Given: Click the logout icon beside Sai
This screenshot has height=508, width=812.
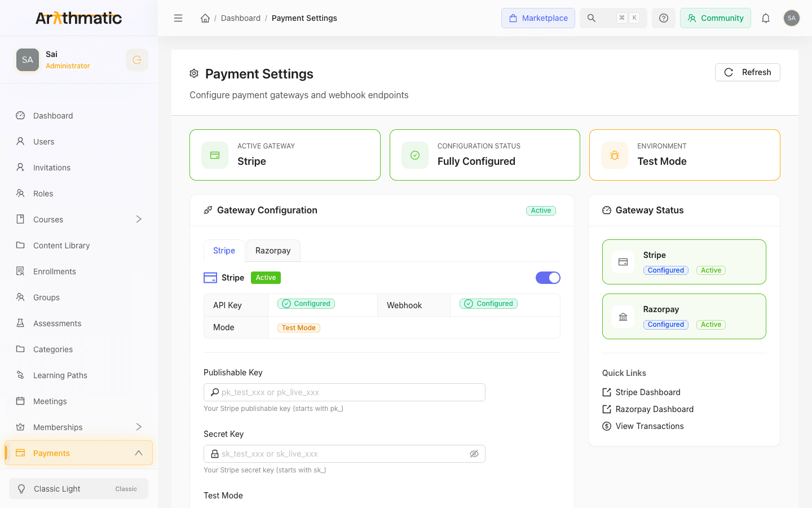Looking at the screenshot, I should pyautogui.click(x=137, y=60).
